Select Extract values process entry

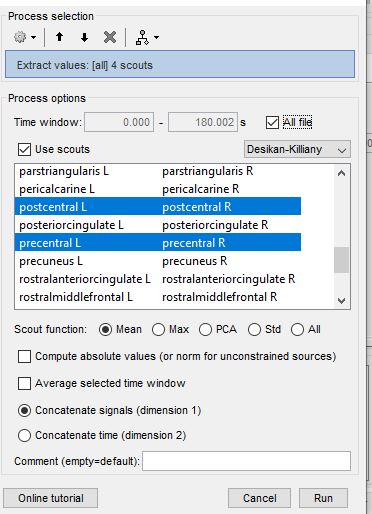click(180, 64)
